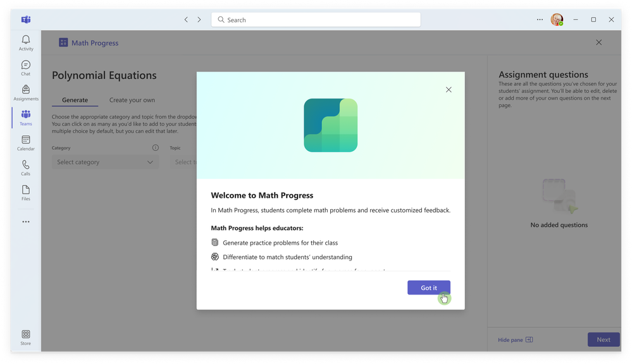Click the No added questions text

(559, 225)
